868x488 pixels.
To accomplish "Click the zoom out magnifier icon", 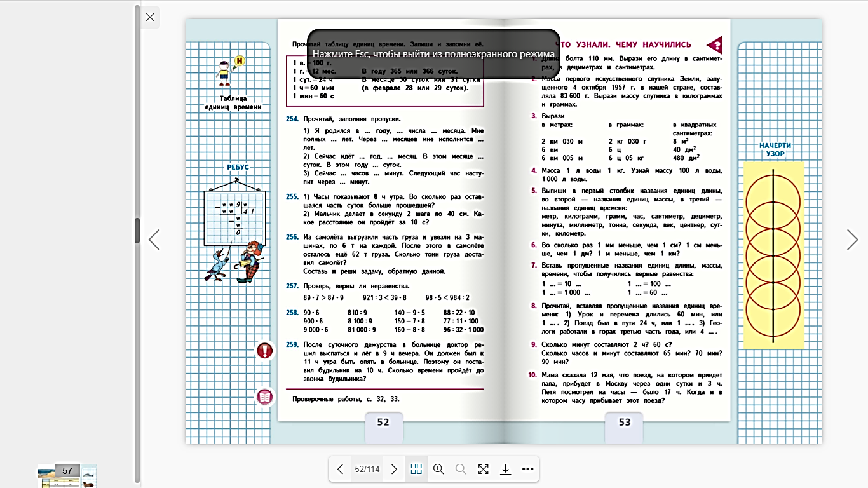I will [461, 470].
